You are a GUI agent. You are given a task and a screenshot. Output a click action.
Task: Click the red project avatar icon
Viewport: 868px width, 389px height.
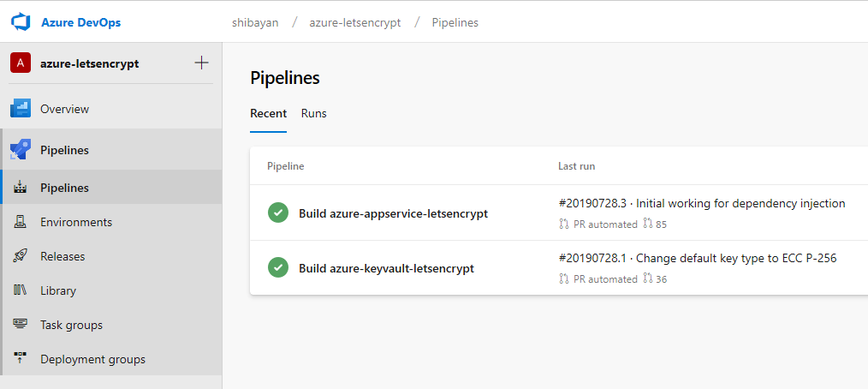point(21,63)
